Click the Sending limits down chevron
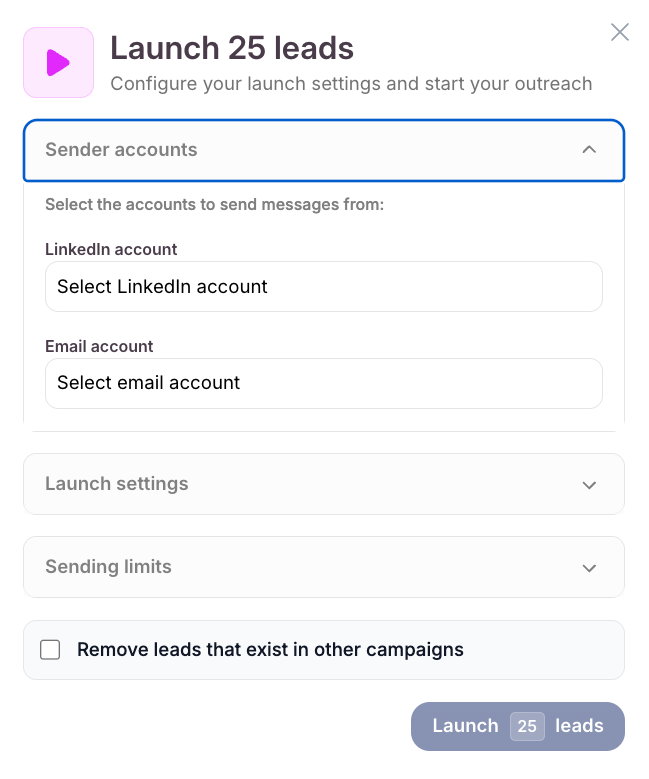The width and height of the screenshot is (649, 779). click(x=589, y=568)
